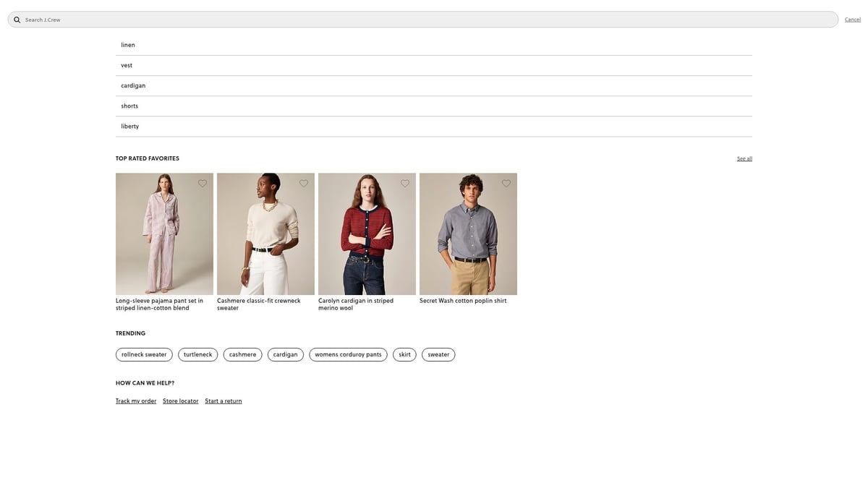Screen dimensions: 868x488
Task: Heart the Secret Wash poplin shirt
Action: coord(506,184)
